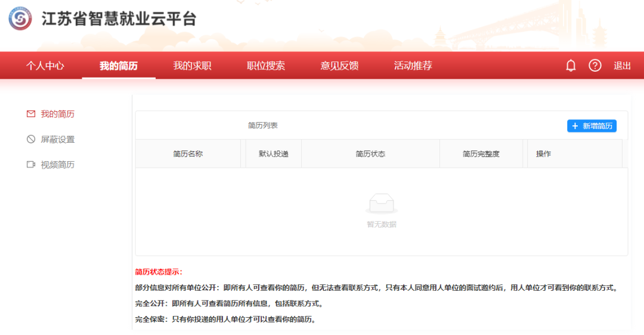Click the 简历名称 column header
Screen dimensions: 644x335
[x=188, y=153]
